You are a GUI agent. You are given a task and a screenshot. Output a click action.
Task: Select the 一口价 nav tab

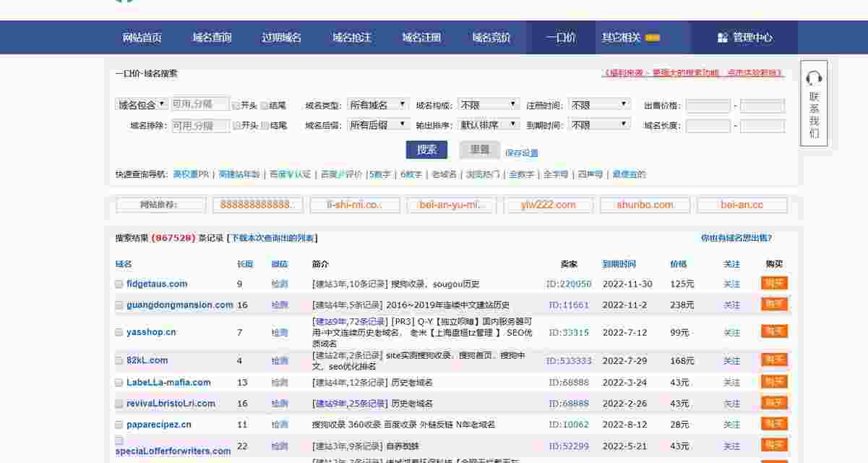tap(562, 38)
